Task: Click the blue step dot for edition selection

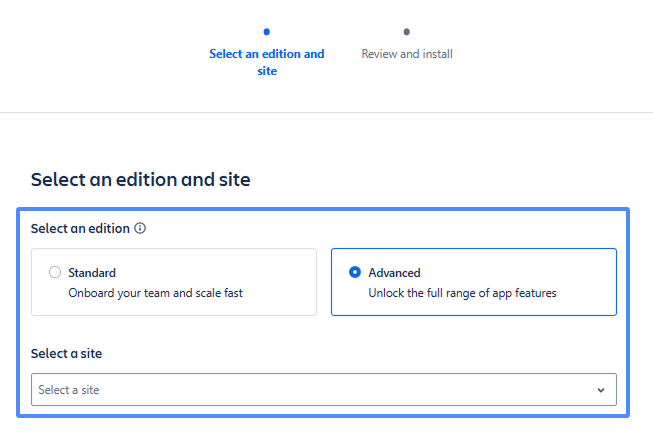Action: [x=266, y=32]
